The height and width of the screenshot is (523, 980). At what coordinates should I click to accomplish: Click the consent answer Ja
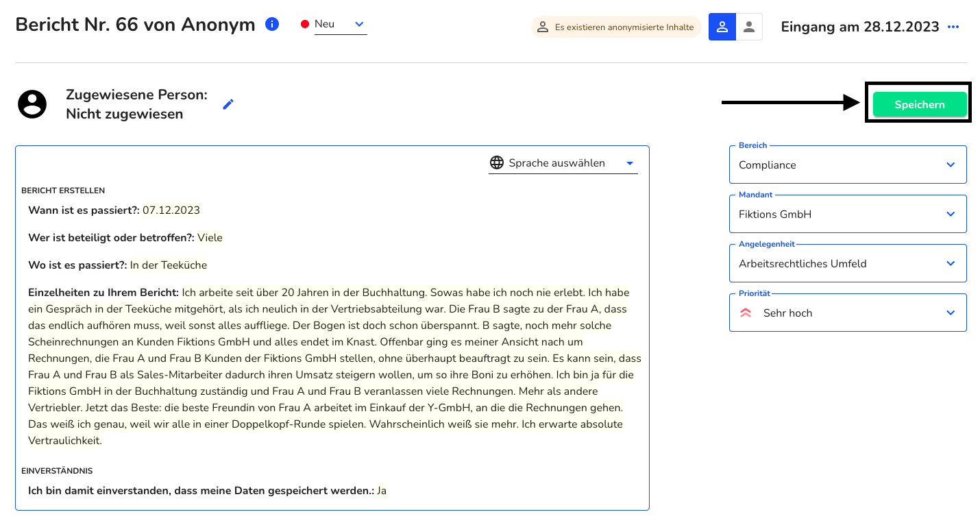point(382,491)
